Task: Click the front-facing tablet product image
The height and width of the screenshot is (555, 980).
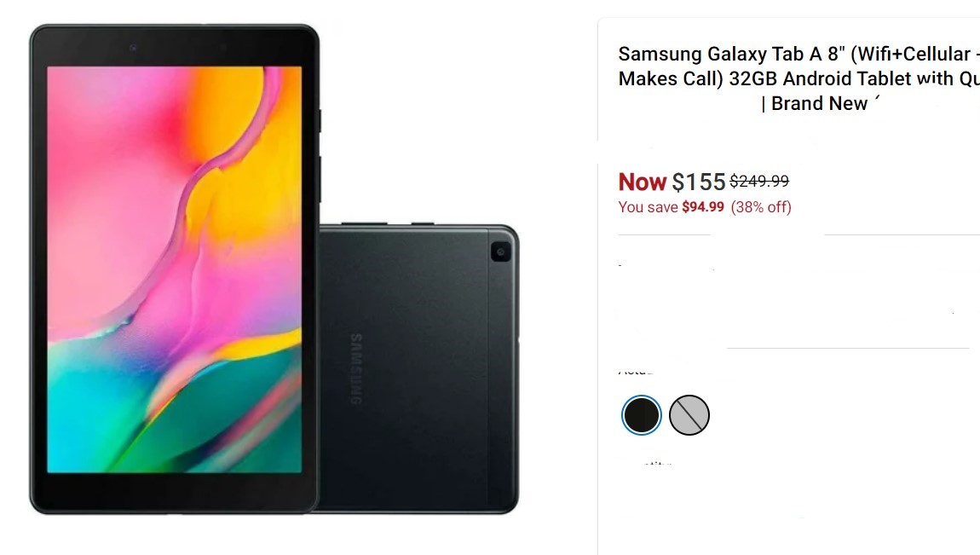Action: pyautogui.click(x=175, y=269)
